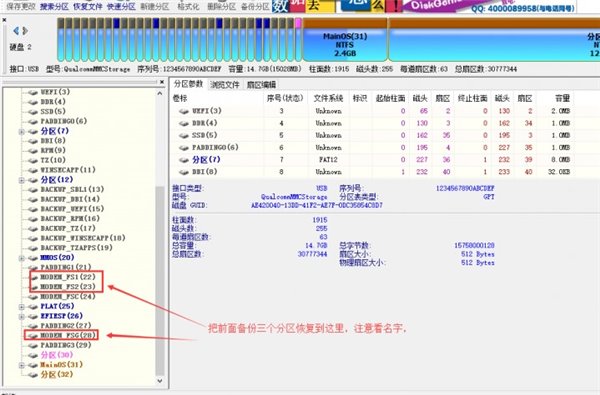600x395 pixels.
Task: Select BACKUP_RPM(16) partition
Action: click(70, 219)
